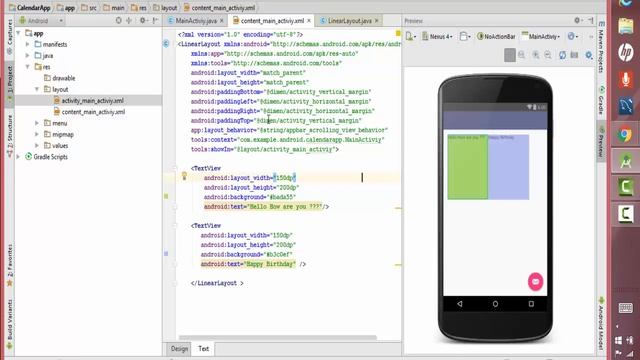The width and height of the screenshot is (640, 360).
Task: Click the zoom-to-fit gray square in preview toolbar
Action: click(x=510, y=55)
